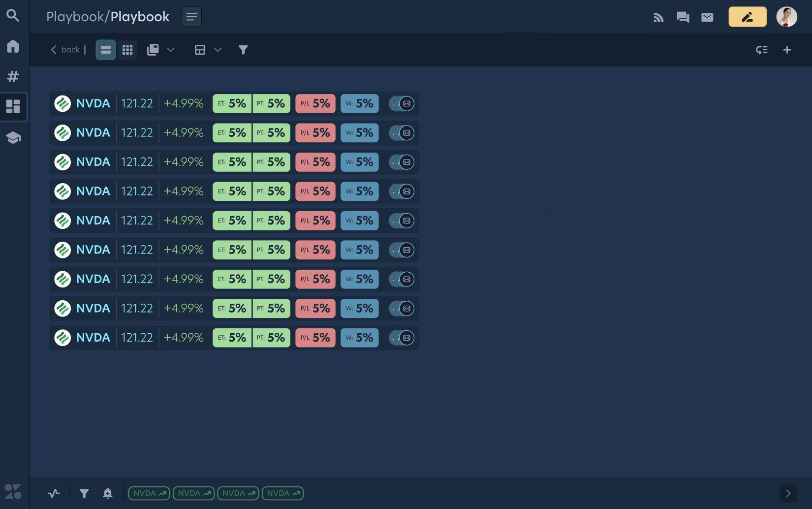Click the bold Playbook title text

point(140,17)
